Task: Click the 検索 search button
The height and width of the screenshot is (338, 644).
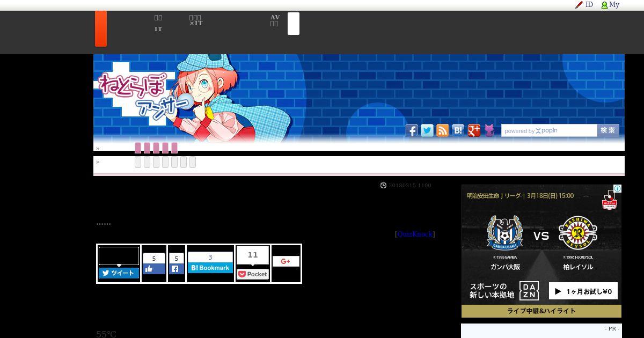Action: click(608, 130)
